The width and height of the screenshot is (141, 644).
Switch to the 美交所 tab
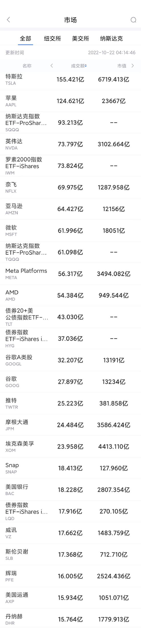pos(80,39)
